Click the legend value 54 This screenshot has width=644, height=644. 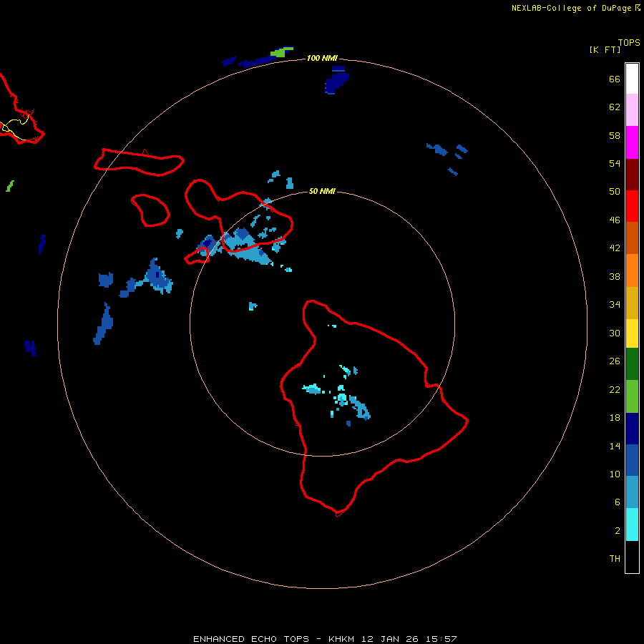click(x=615, y=163)
